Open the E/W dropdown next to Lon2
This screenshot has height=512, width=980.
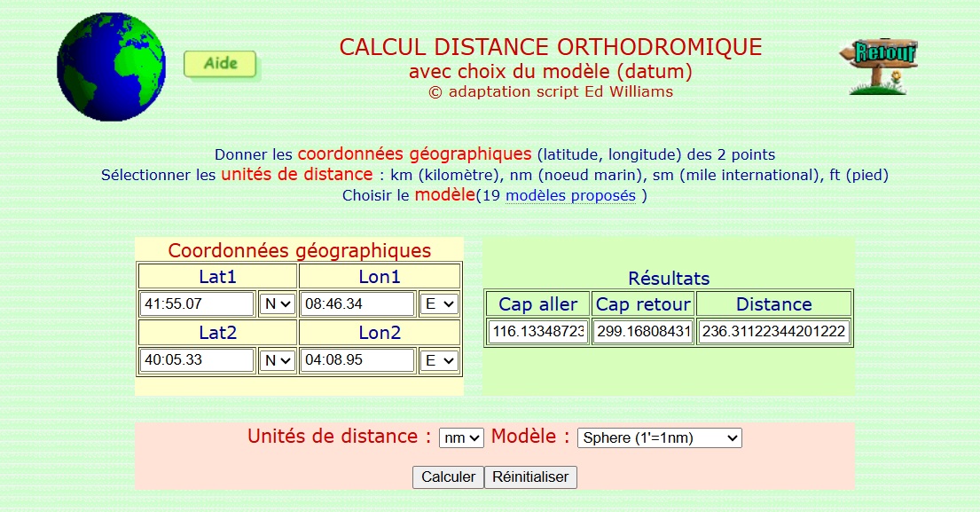pyautogui.click(x=439, y=360)
